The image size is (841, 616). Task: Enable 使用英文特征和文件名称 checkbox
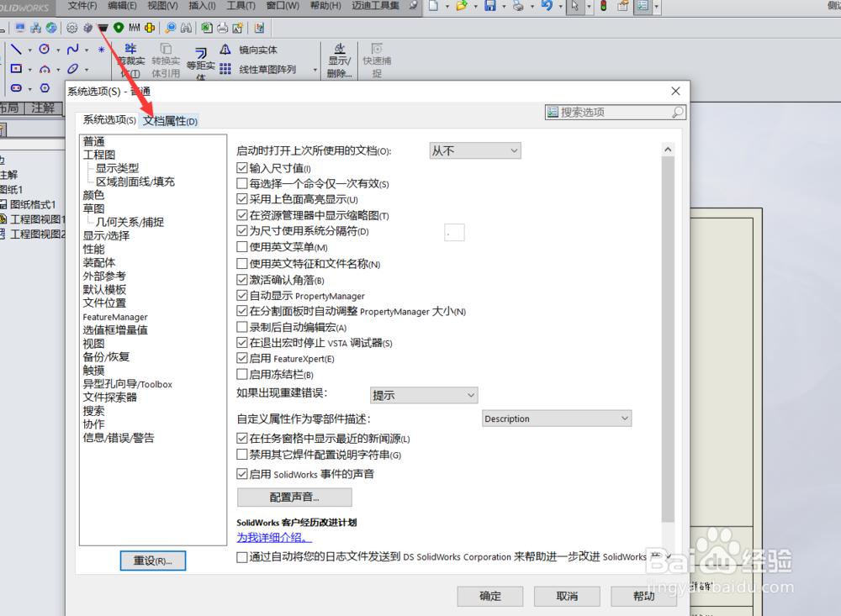pos(242,263)
